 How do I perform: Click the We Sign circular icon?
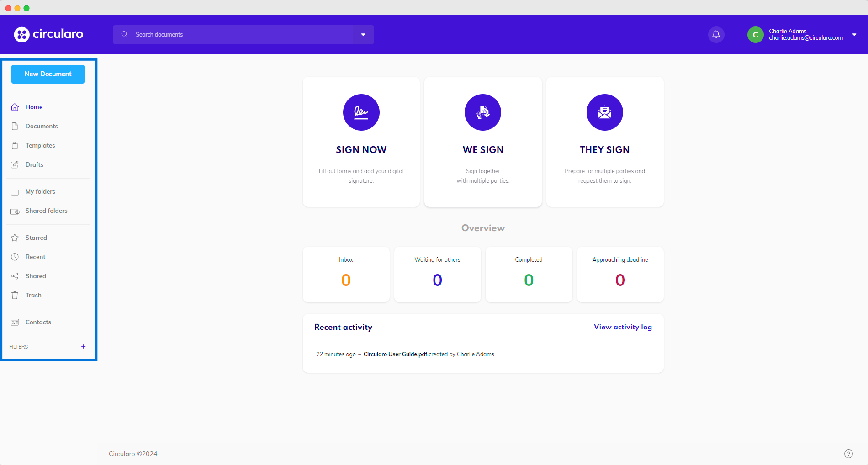tap(483, 112)
